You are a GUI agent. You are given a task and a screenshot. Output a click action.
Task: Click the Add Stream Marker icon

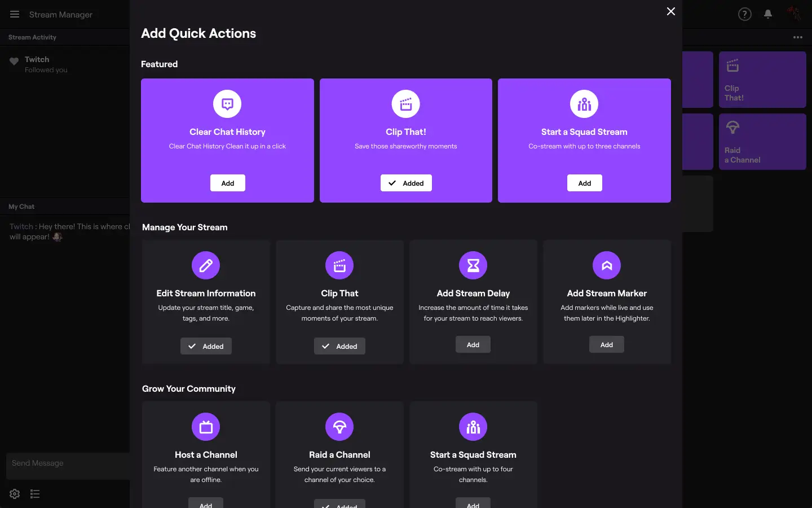607,265
